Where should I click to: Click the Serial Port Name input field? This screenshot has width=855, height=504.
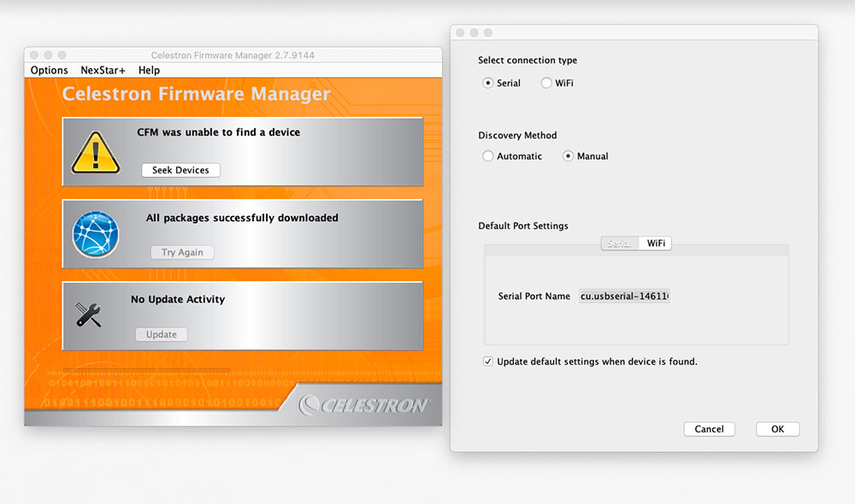point(624,296)
